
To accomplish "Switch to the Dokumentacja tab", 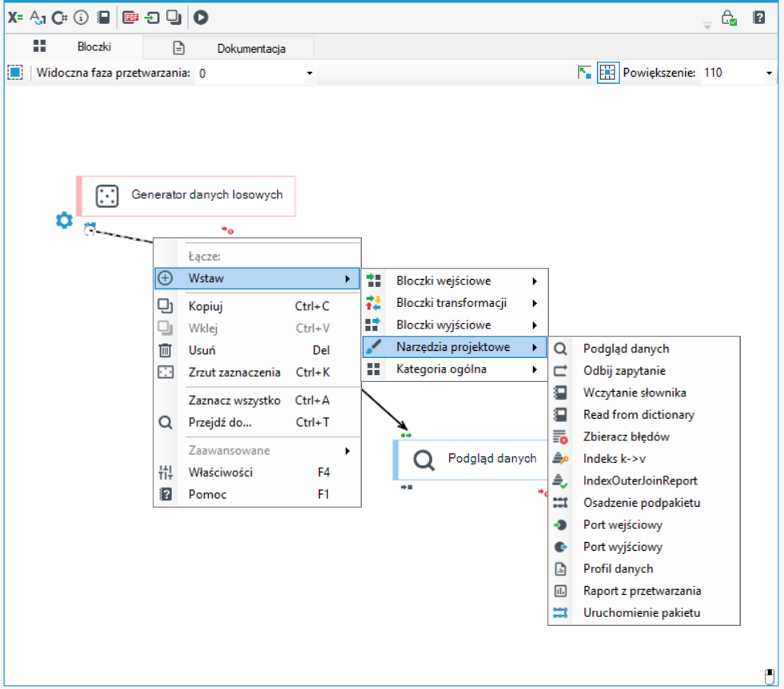I will (x=229, y=49).
